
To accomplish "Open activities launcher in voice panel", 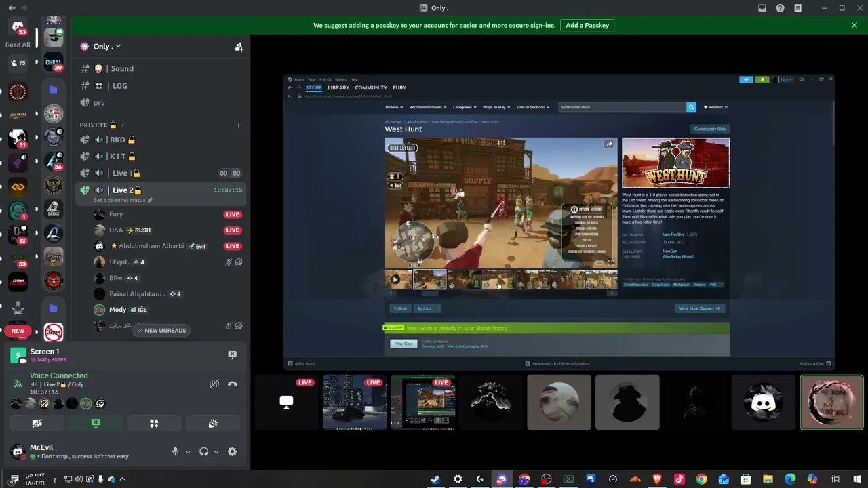I will (x=154, y=424).
